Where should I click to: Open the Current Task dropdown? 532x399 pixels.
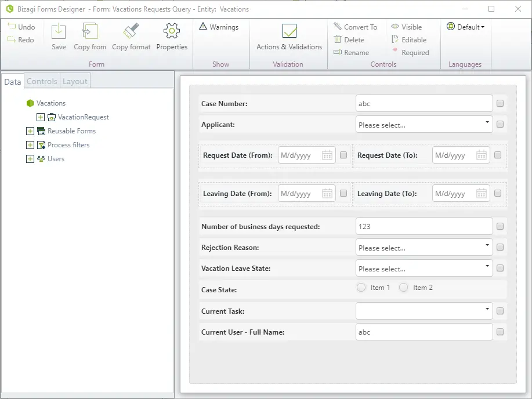click(424, 311)
